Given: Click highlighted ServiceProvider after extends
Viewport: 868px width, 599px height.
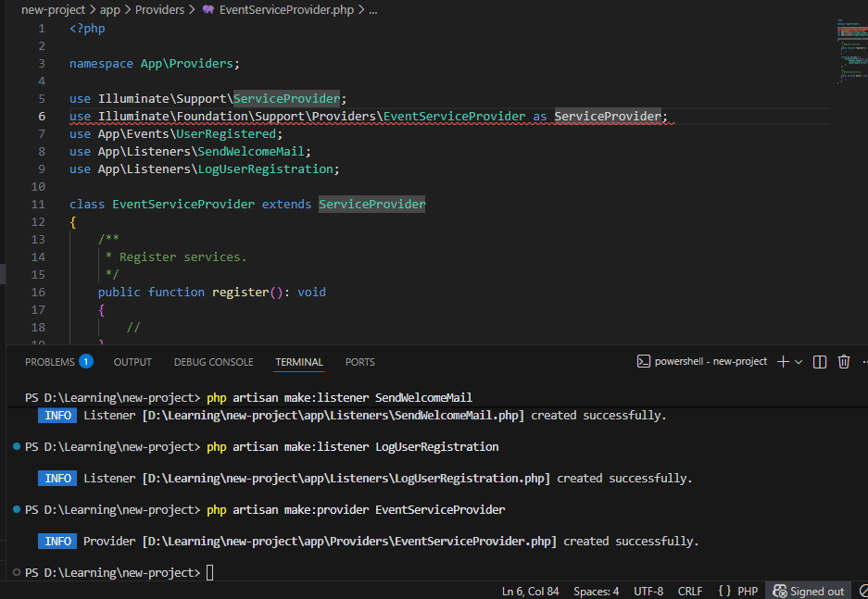Looking at the screenshot, I should click(x=372, y=204).
